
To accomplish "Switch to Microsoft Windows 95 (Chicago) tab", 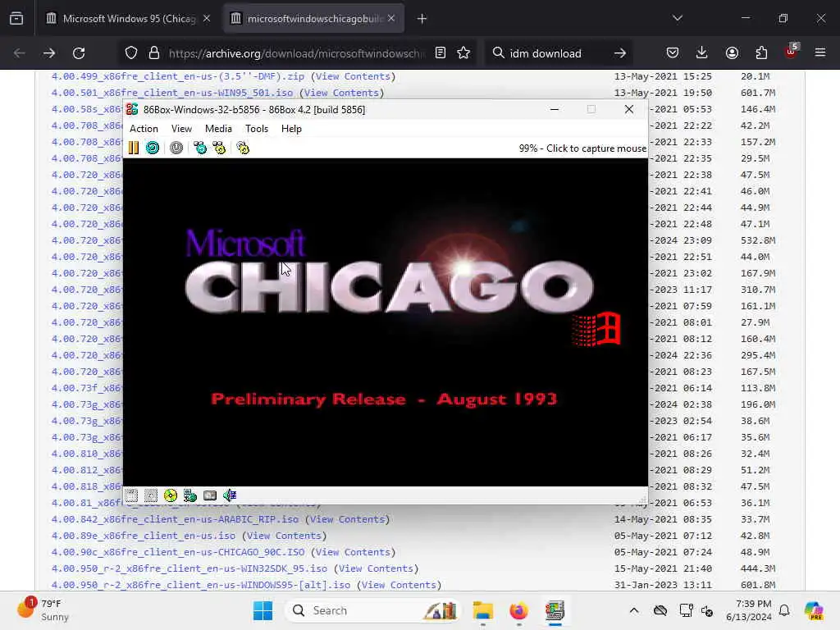I will pos(129,19).
